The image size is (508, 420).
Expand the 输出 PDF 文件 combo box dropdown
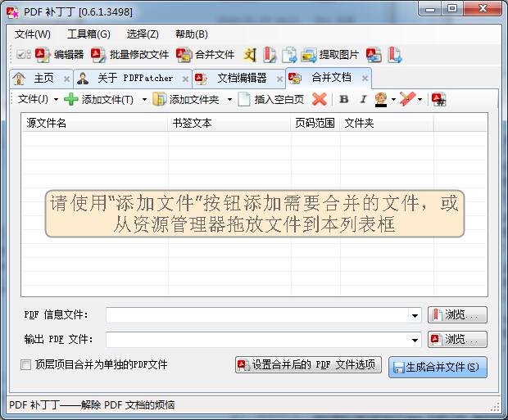click(x=415, y=340)
